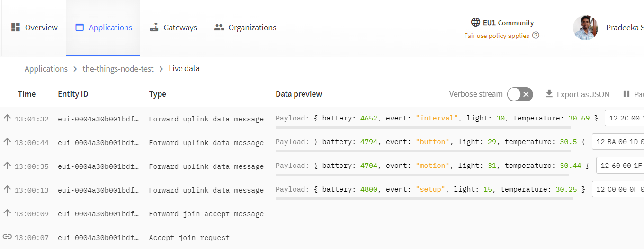Click scrollbar under setup payload

424,198
